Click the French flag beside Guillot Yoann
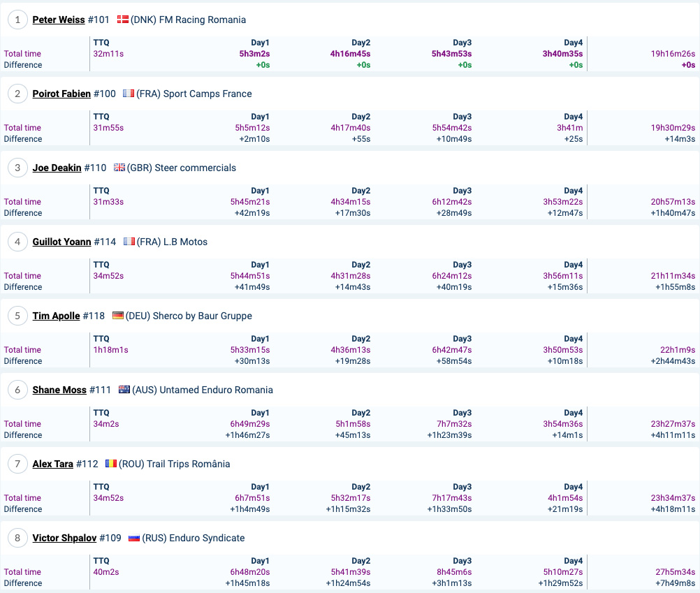This screenshot has height=593, width=700. [129, 242]
